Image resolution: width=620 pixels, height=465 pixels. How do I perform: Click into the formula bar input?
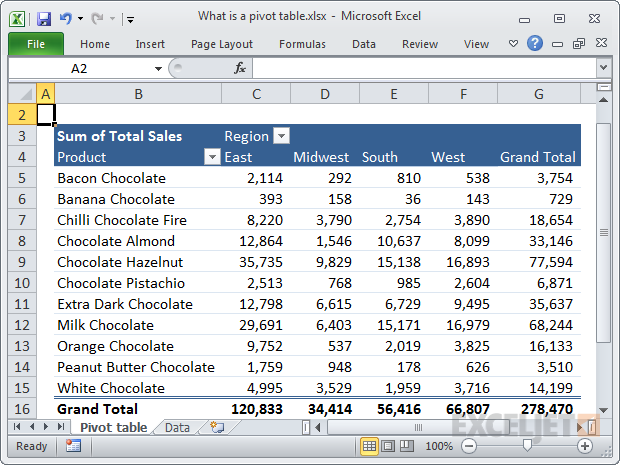click(x=424, y=68)
